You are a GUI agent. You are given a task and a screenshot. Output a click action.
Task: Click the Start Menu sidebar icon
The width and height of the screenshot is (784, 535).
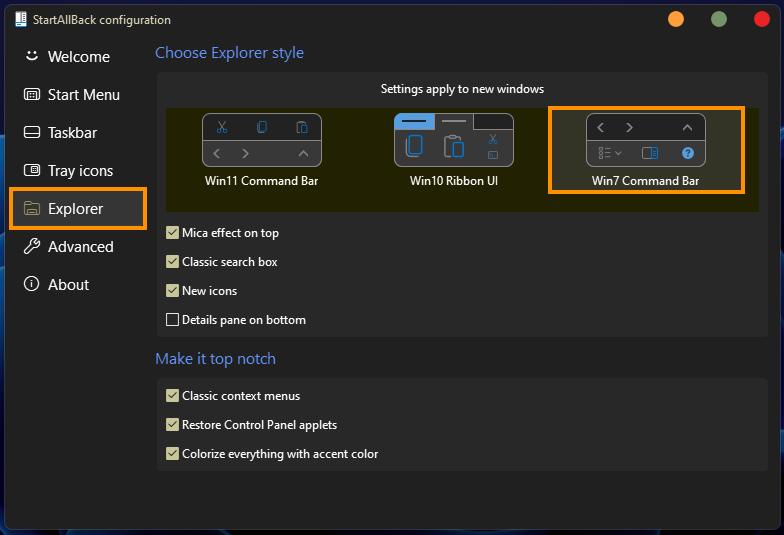(32, 94)
